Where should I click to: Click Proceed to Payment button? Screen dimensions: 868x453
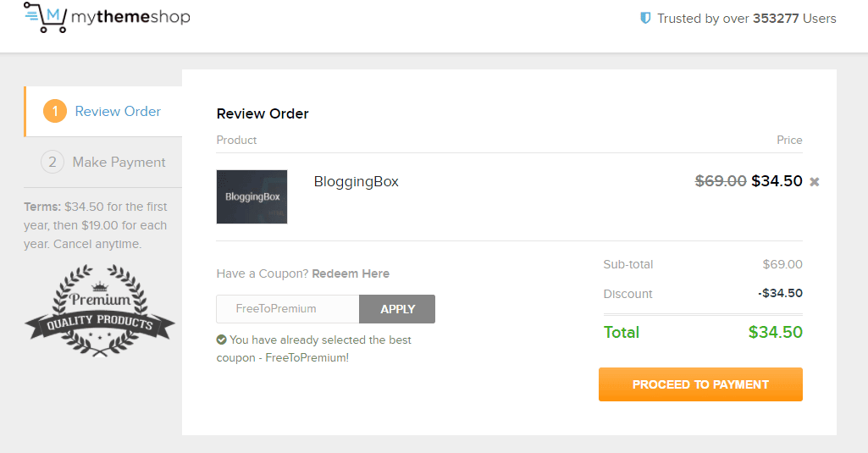(x=700, y=384)
